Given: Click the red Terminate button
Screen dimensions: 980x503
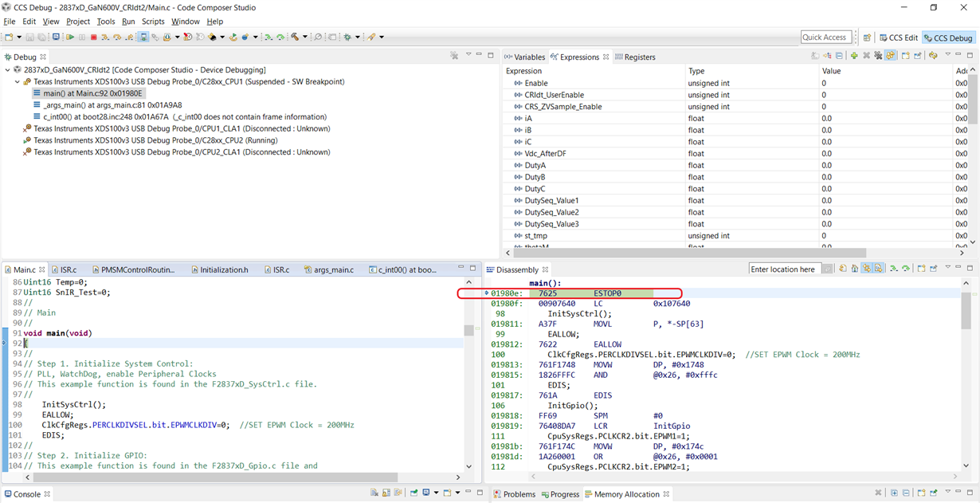Looking at the screenshot, I should click(x=93, y=37).
